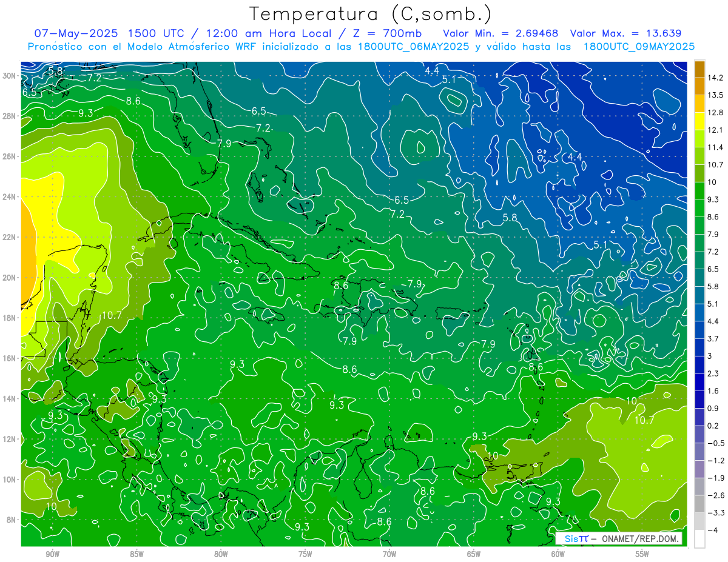This screenshot has width=728, height=562.
Task: Click the 60W longitude axis label
Action: (558, 555)
